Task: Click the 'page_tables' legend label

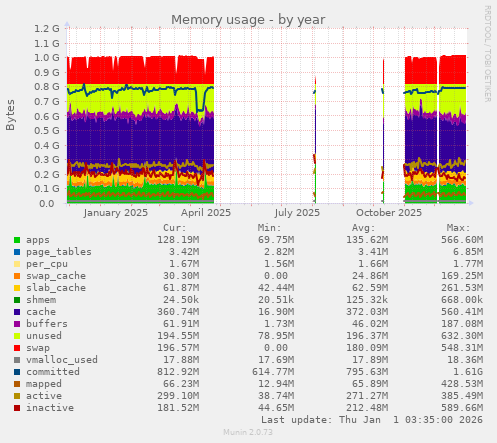Action: (x=59, y=252)
